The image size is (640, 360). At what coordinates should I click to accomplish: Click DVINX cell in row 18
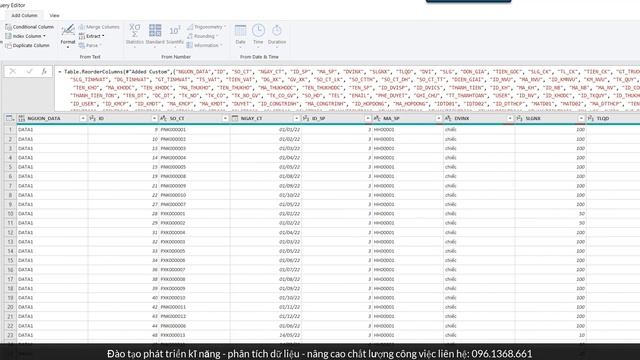479,289
